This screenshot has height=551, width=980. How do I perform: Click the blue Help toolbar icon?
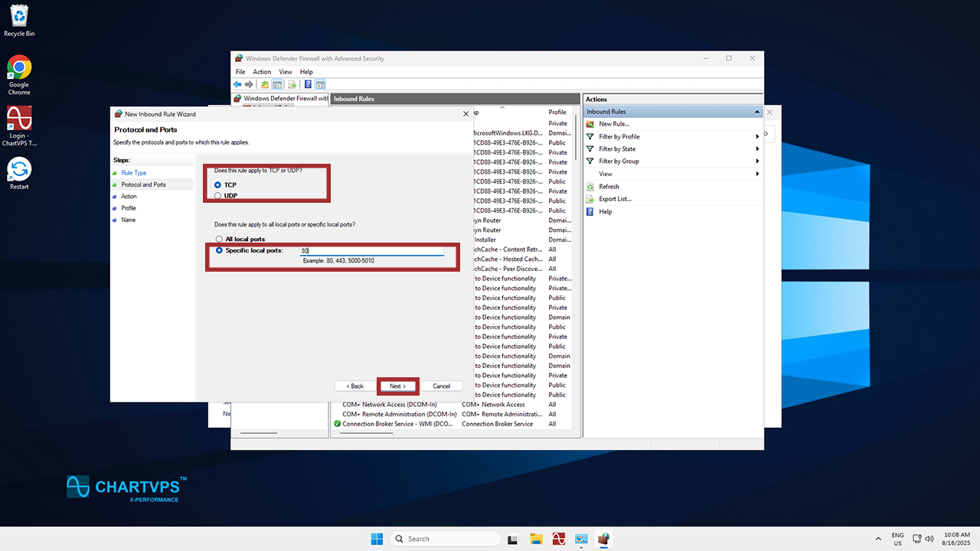(x=308, y=84)
